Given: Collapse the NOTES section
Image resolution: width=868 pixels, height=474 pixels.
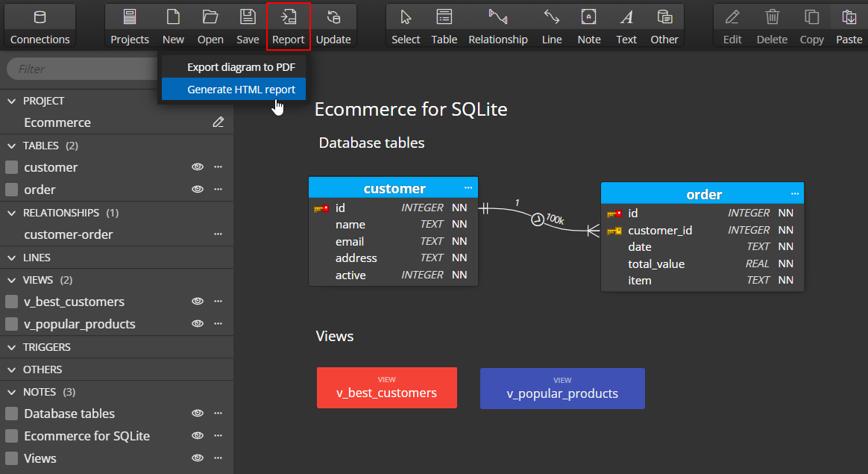Looking at the screenshot, I should pyautogui.click(x=11, y=392).
